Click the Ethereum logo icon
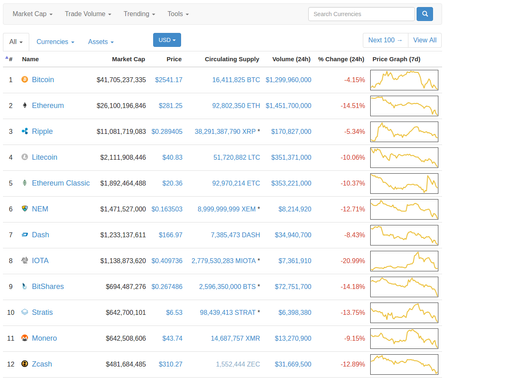The width and height of the screenshot is (508, 380). (25, 105)
